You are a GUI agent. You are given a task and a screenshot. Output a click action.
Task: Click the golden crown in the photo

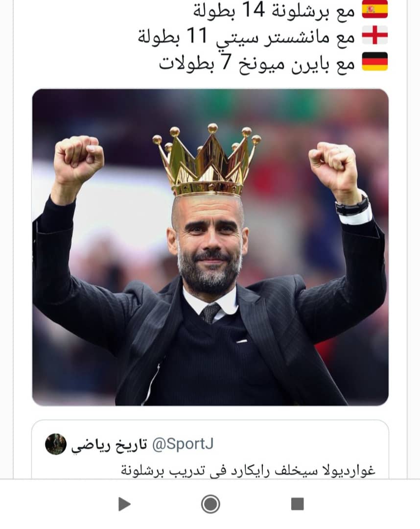pyautogui.click(x=207, y=161)
